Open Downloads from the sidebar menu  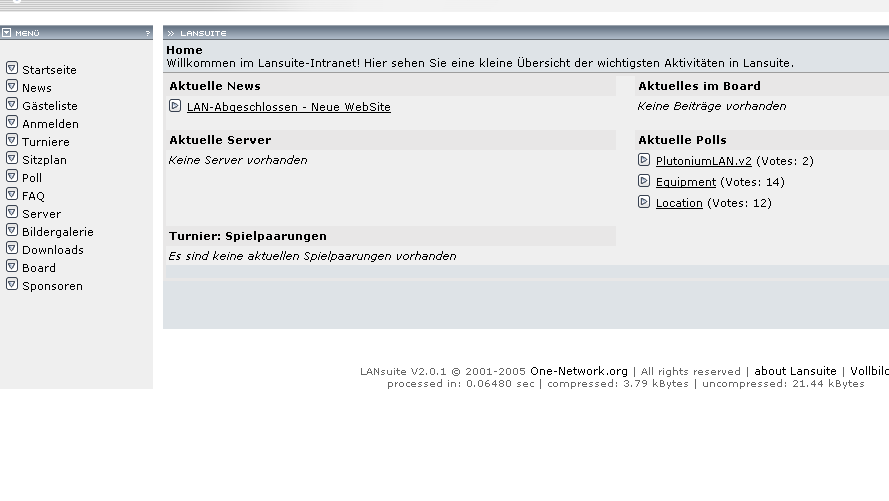tap(53, 250)
